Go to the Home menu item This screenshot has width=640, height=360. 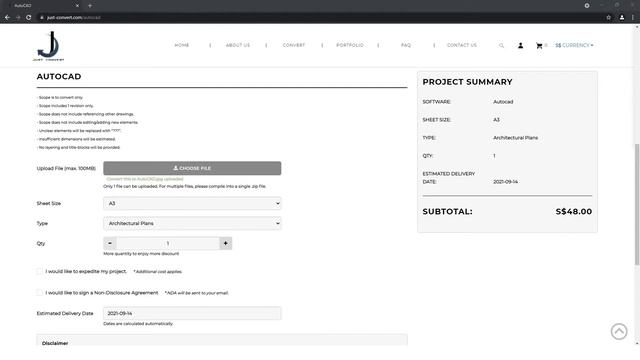pyautogui.click(x=182, y=45)
